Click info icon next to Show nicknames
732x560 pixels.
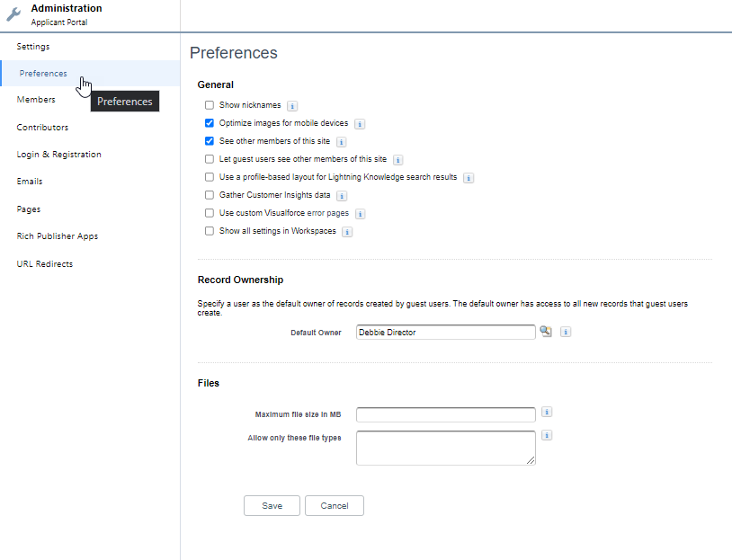click(292, 106)
